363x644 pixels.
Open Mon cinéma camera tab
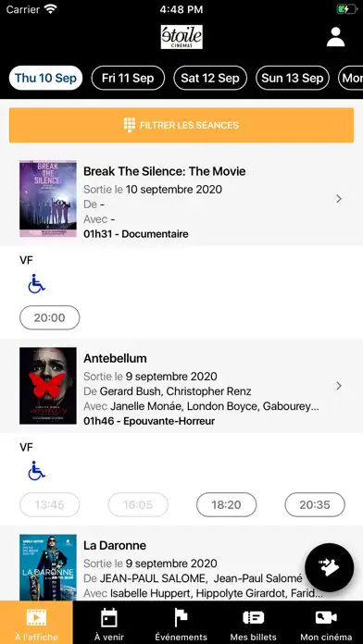(x=326, y=623)
